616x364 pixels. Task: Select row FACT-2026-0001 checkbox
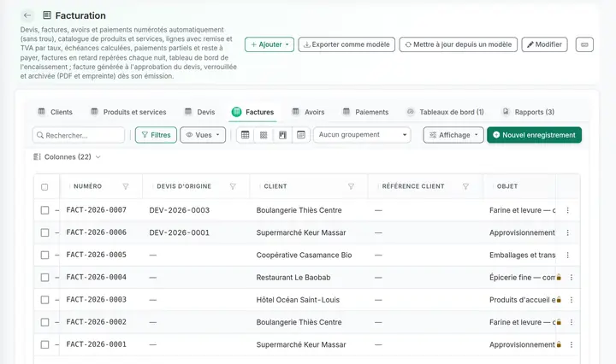point(44,344)
